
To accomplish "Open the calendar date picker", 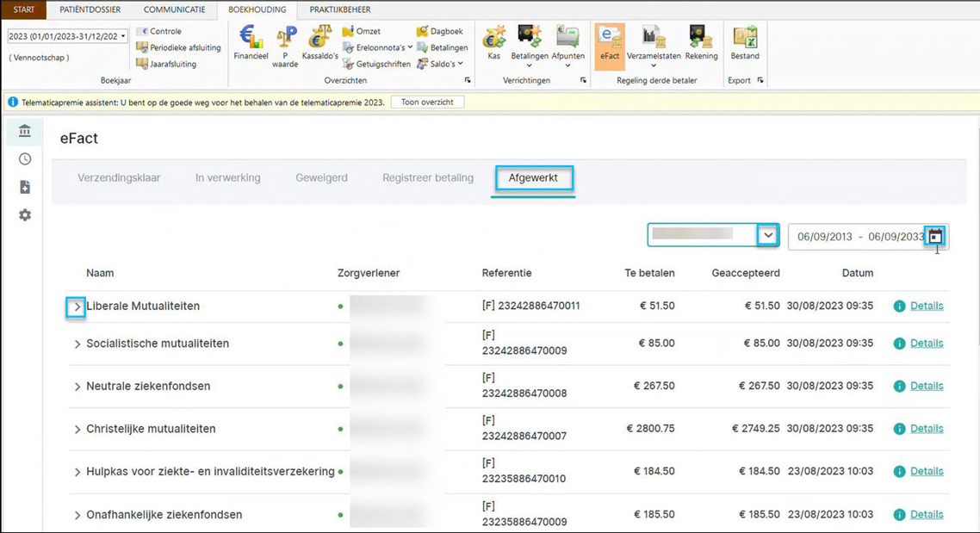I will pyautogui.click(x=935, y=236).
